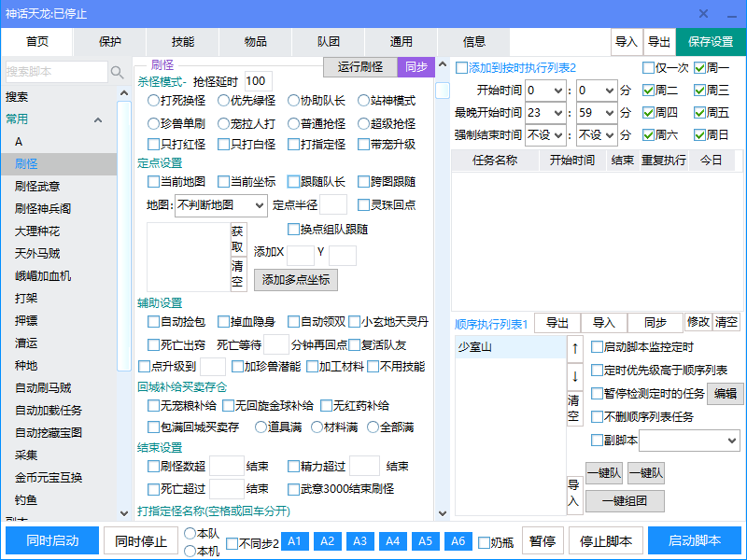The height and width of the screenshot is (560, 747).
Task: Select 大理种花 in the script list
Action: click(59, 231)
